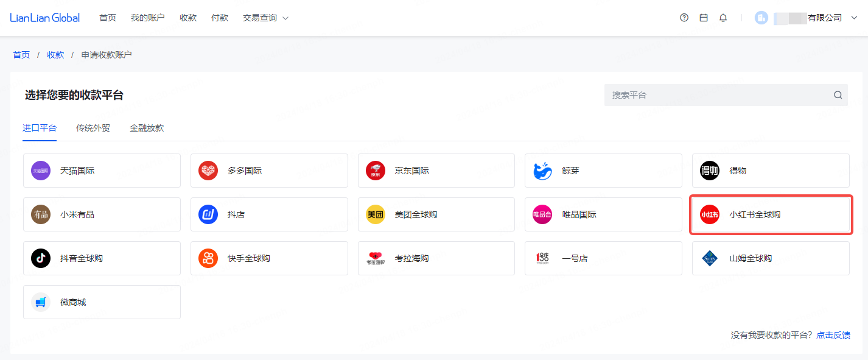Image resolution: width=868 pixels, height=360 pixels.
Task: Open 我的账户 in the top menu
Action: coord(147,18)
